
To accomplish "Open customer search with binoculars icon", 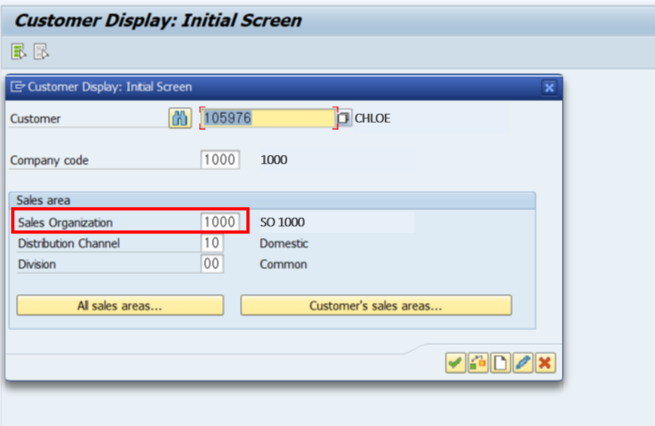I will tap(180, 119).
